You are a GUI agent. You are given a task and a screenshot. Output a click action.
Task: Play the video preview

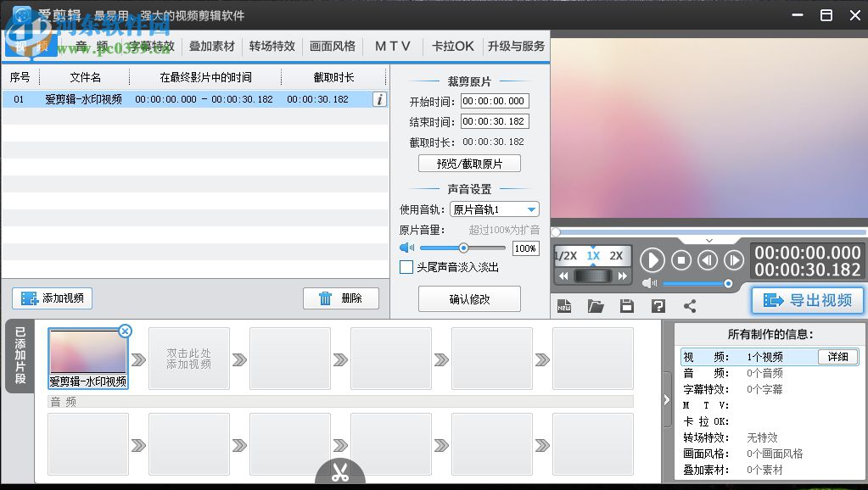point(652,259)
